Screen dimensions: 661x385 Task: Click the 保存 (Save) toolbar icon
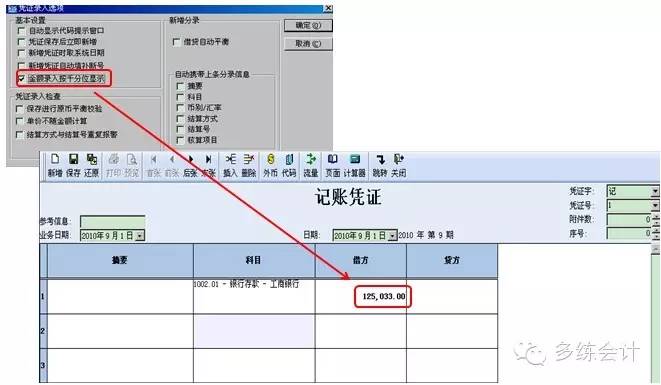pyautogui.click(x=73, y=165)
